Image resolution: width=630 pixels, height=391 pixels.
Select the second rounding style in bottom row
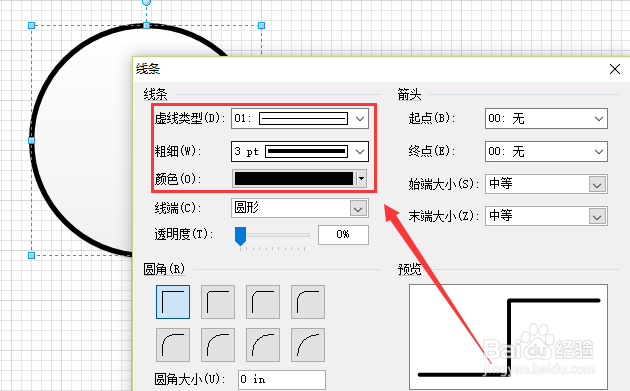tap(218, 345)
